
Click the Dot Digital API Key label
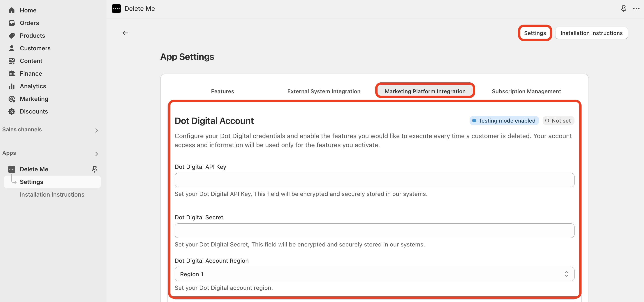200,167
